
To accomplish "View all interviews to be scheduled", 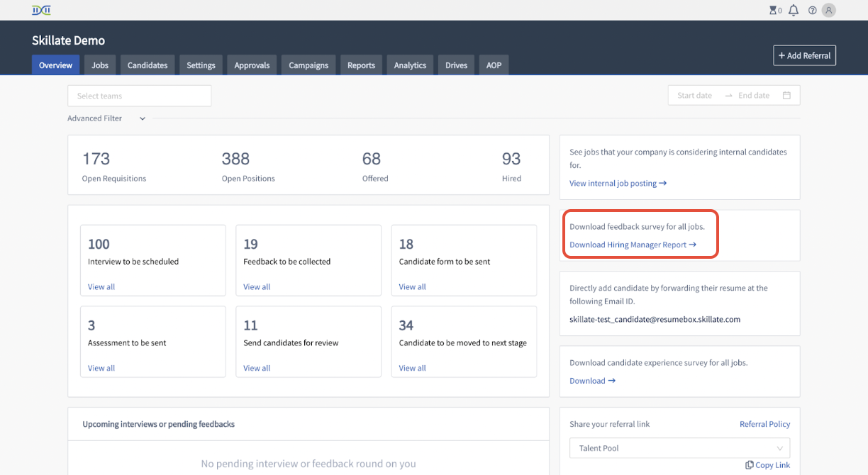I will [x=101, y=286].
